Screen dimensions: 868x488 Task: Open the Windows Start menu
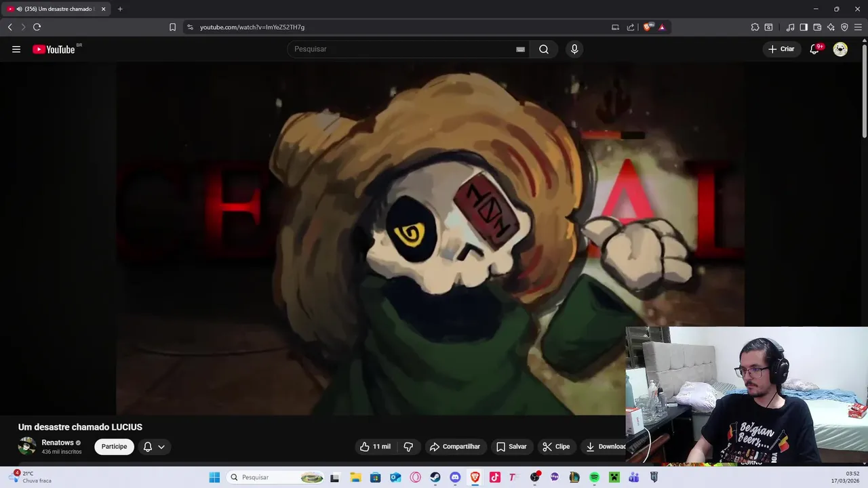tap(214, 477)
